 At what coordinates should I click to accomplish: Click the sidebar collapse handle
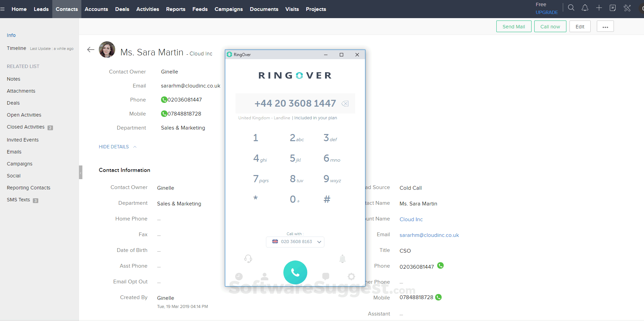81,172
